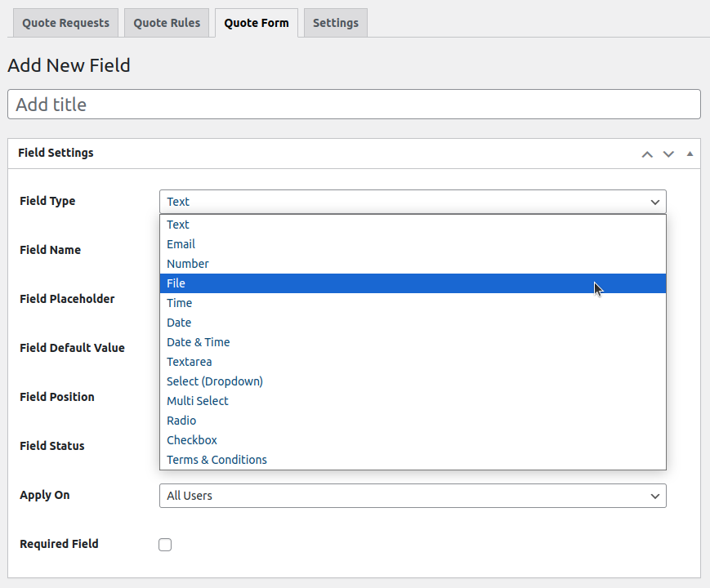Open the Quote Rules tab
The image size is (710, 588).
pos(167,23)
